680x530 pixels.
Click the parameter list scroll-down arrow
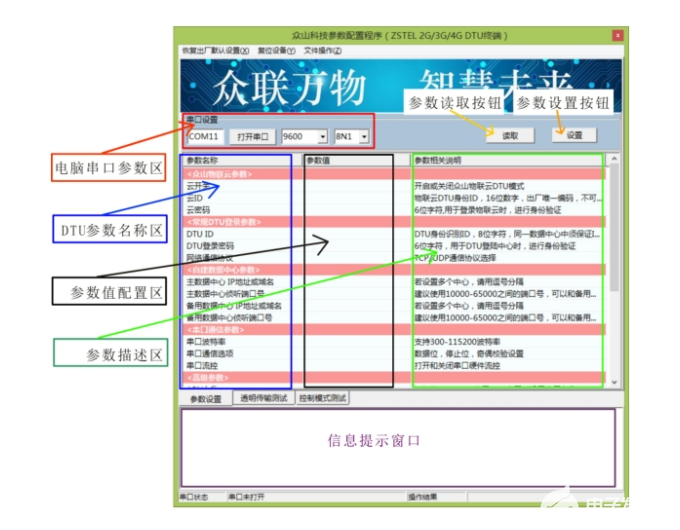point(614,382)
